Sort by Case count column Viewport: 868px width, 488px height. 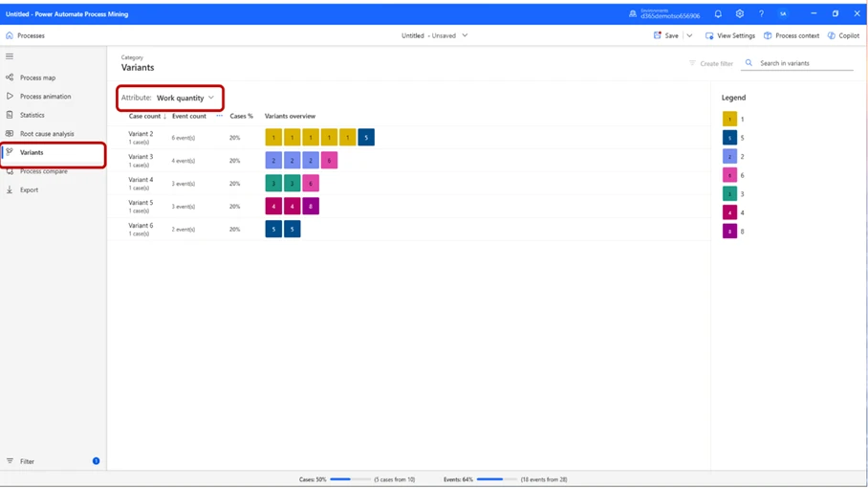click(x=147, y=117)
